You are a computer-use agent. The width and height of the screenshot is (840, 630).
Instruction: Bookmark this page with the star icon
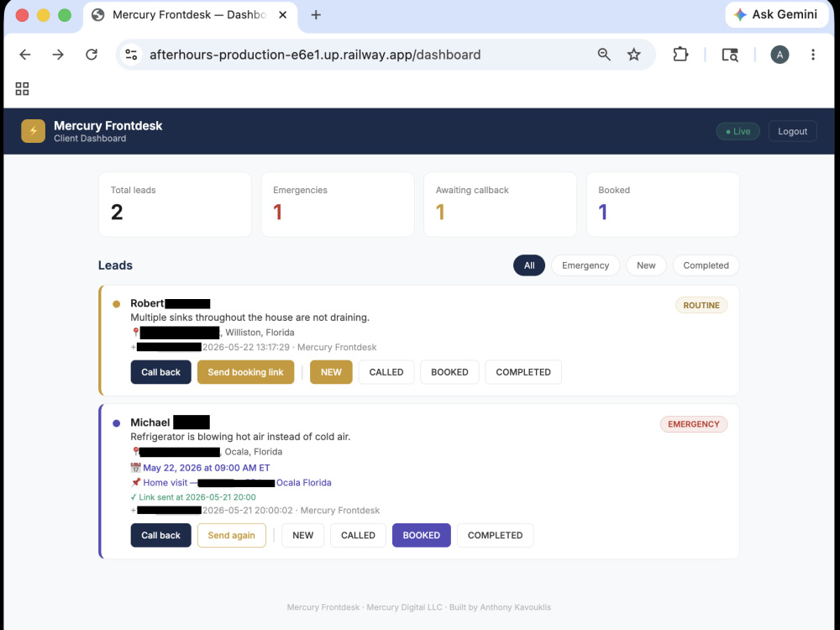633,55
